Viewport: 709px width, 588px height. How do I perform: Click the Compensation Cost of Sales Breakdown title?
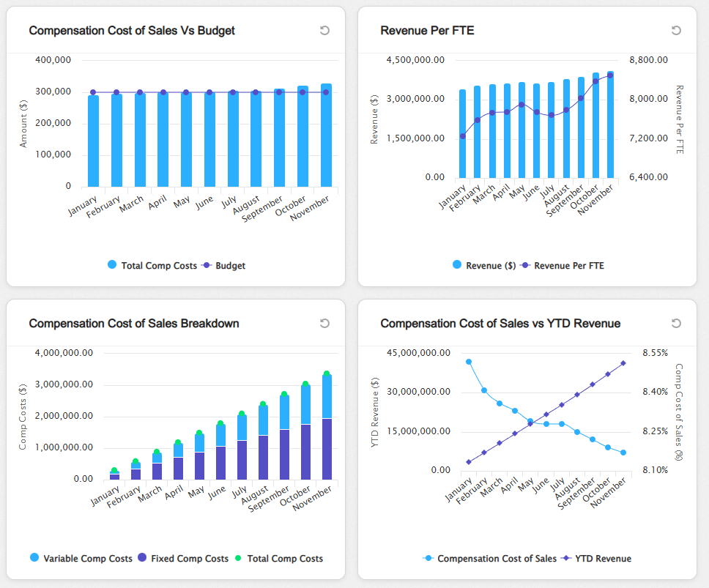pyautogui.click(x=134, y=323)
